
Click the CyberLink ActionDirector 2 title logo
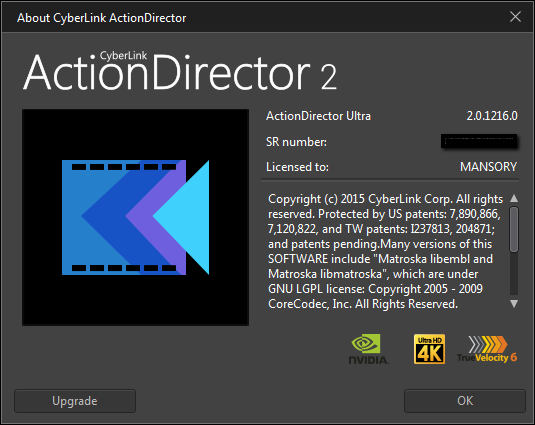(180, 71)
